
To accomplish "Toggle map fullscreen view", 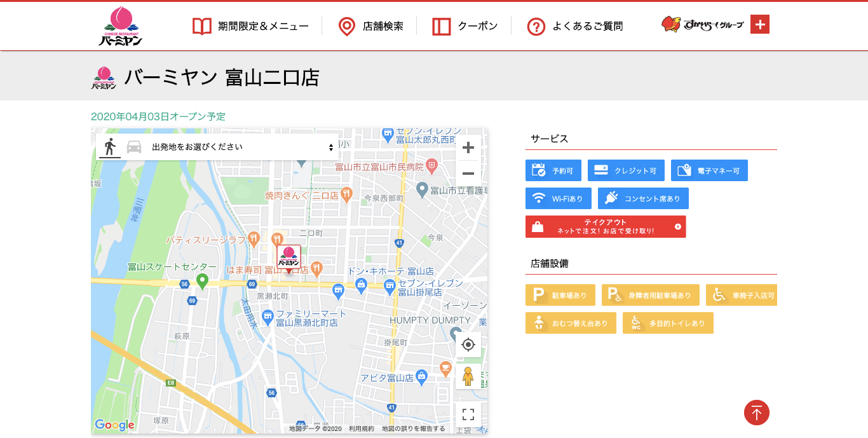I will click(x=468, y=415).
